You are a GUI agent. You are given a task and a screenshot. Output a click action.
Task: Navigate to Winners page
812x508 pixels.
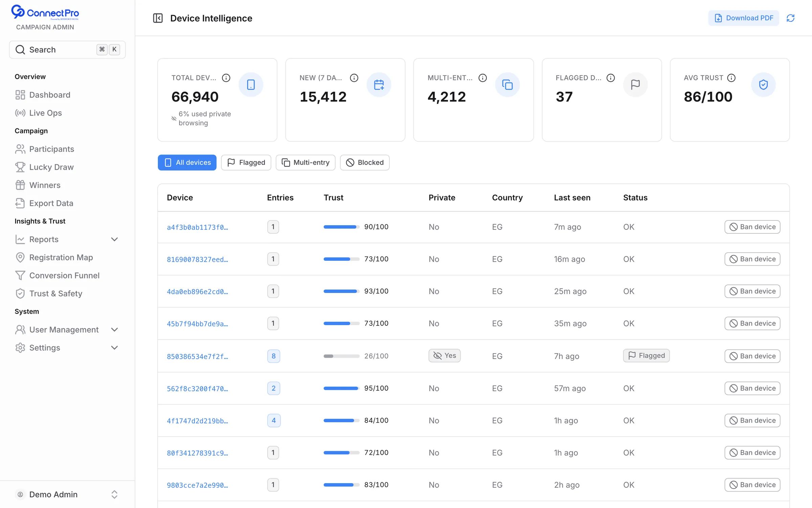[67, 185]
